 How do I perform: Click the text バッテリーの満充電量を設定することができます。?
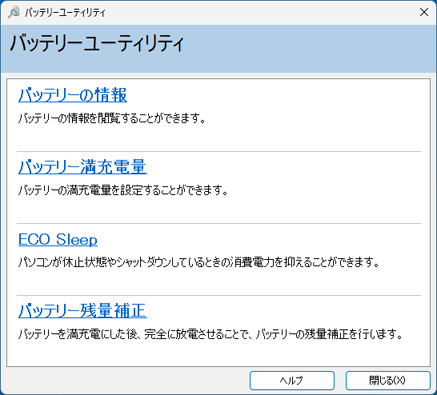[123, 190]
